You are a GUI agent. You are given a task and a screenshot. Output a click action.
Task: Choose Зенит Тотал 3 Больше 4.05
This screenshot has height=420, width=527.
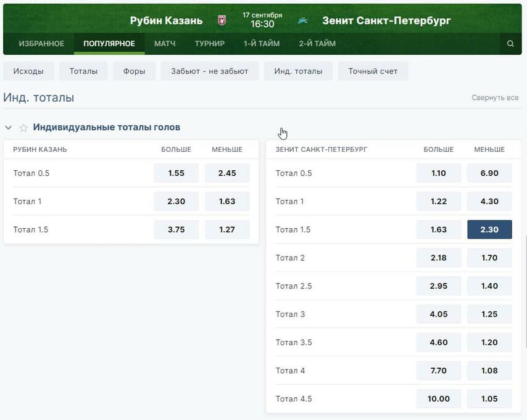tap(439, 314)
